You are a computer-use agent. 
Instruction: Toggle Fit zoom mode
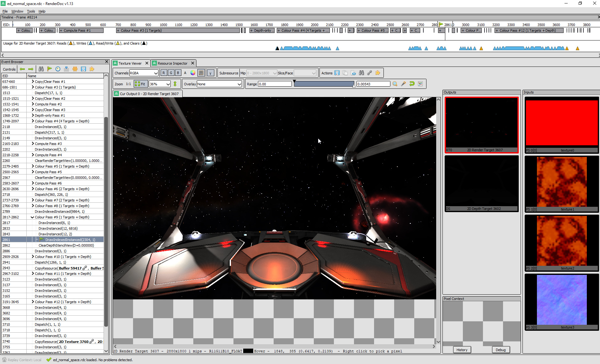[140, 84]
